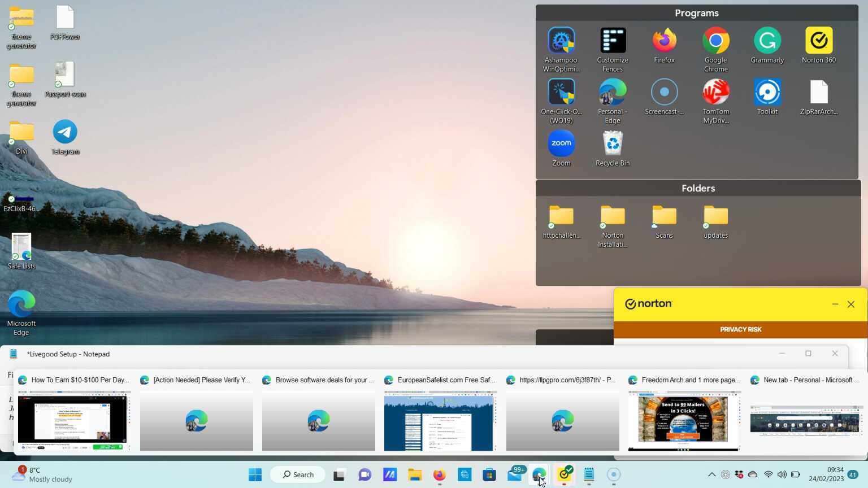Open the Recycle Bin icon

(613, 145)
